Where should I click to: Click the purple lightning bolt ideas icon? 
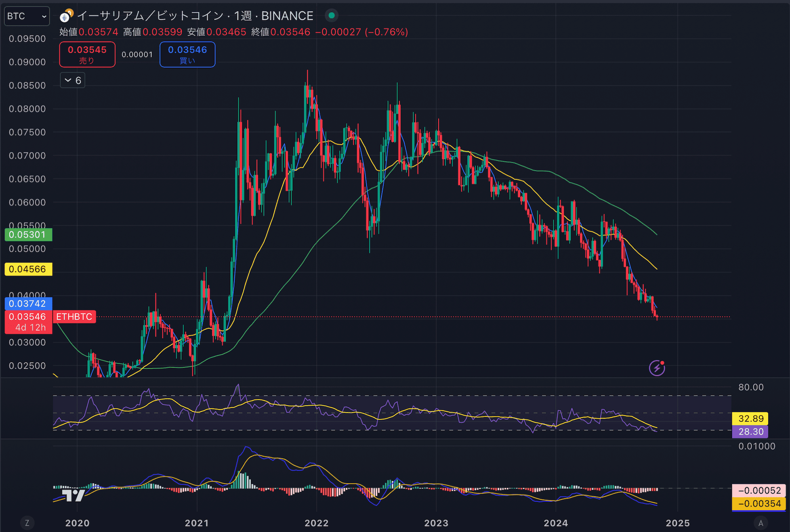(x=657, y=368)
